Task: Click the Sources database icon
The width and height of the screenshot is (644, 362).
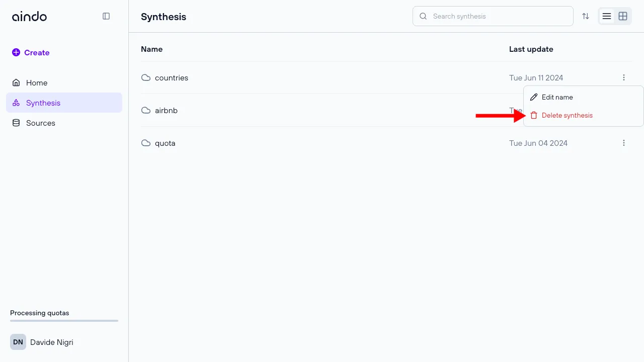Action: tap(16, 123)
